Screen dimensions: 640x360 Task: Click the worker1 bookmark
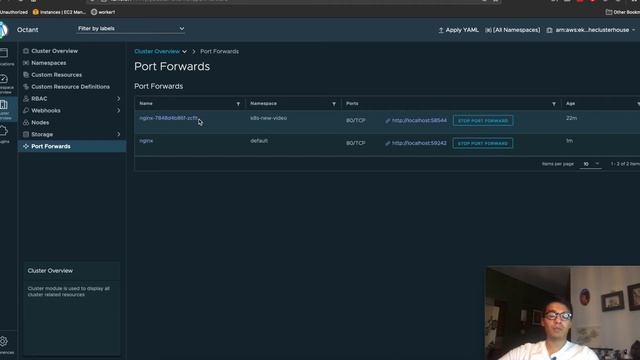click(x=103, y=12)
